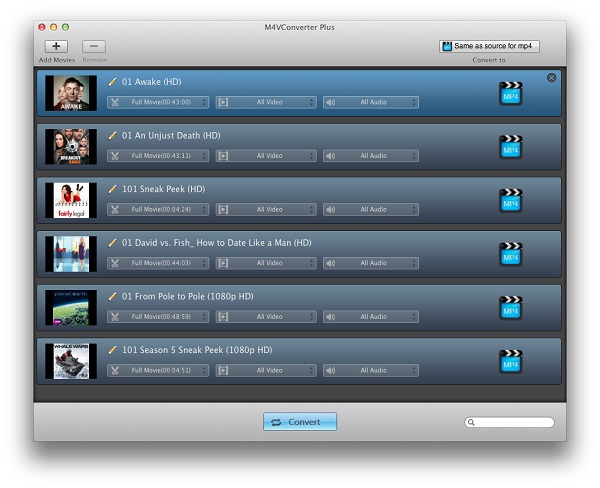Click the title '01 Awake (HD)'
This screenshot has width=600, height=488.
[152, 82]
